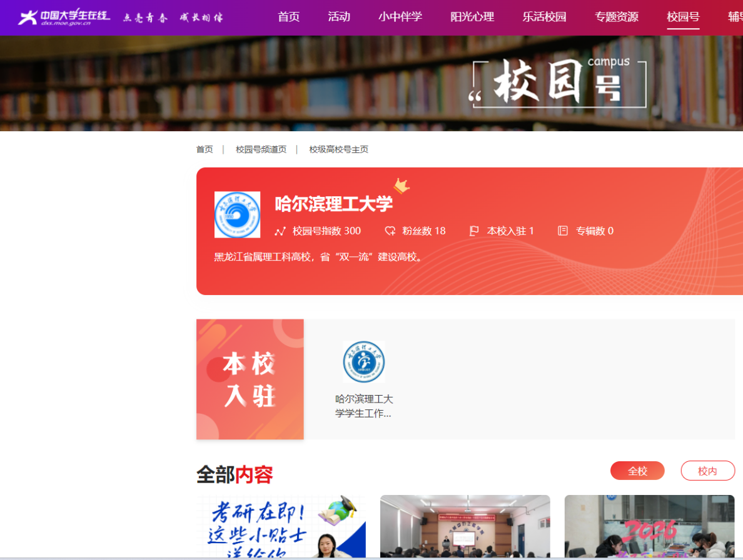Open the 活动 navigation menu item
The height and width of the screenshot is (560, 743).
339,17
